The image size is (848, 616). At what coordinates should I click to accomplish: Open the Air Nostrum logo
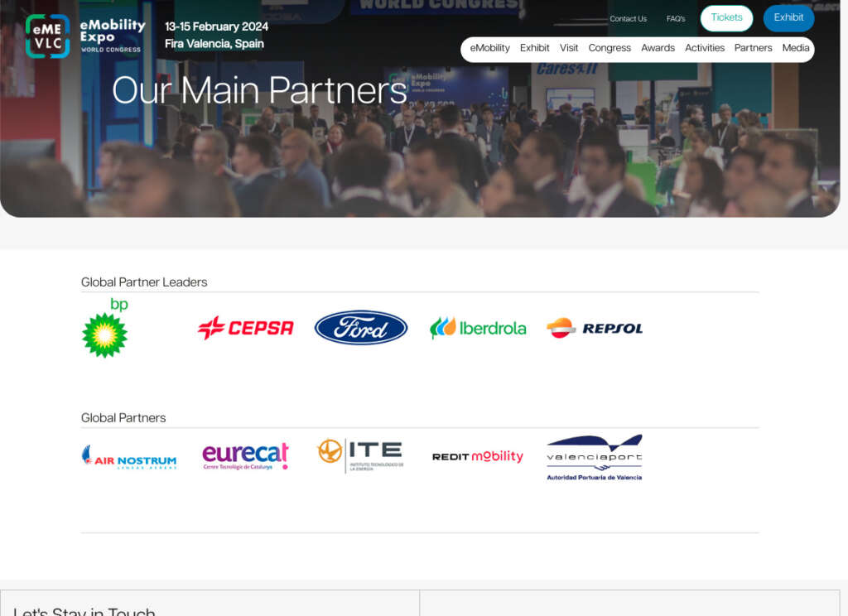[x=129, y=457]
